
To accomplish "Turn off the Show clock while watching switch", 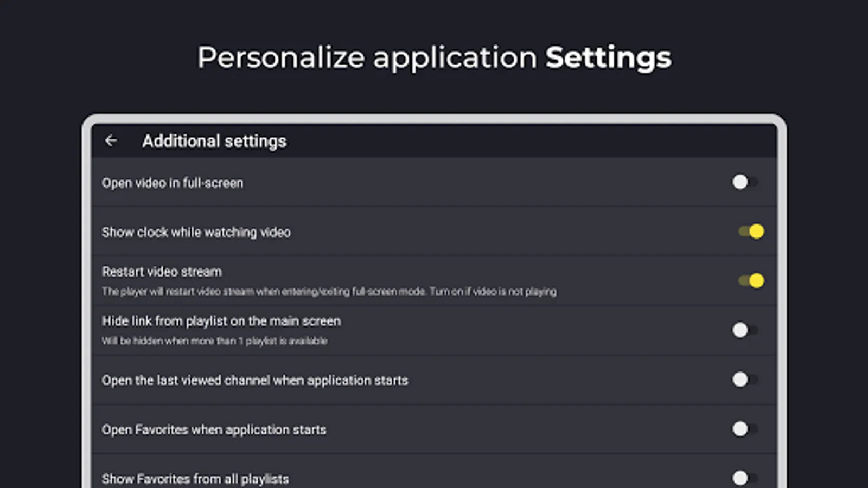I will pyautogui.click(x=751, y=232).
